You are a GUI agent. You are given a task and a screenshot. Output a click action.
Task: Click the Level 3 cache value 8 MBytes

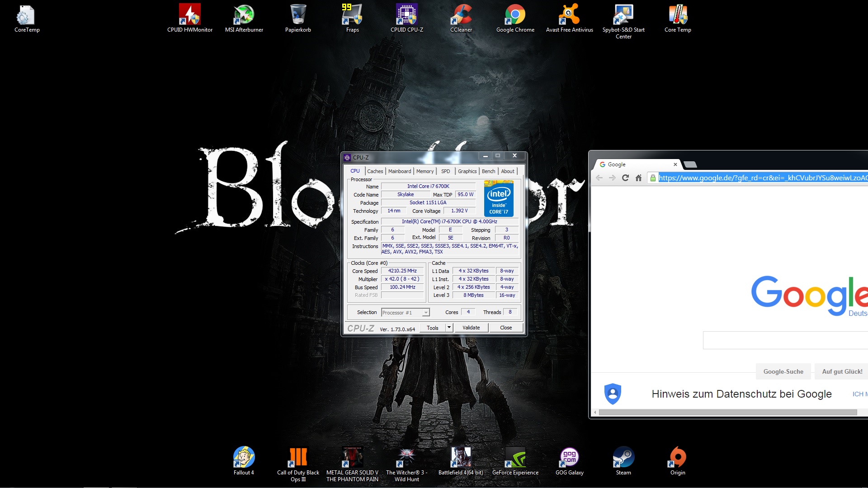473,296
